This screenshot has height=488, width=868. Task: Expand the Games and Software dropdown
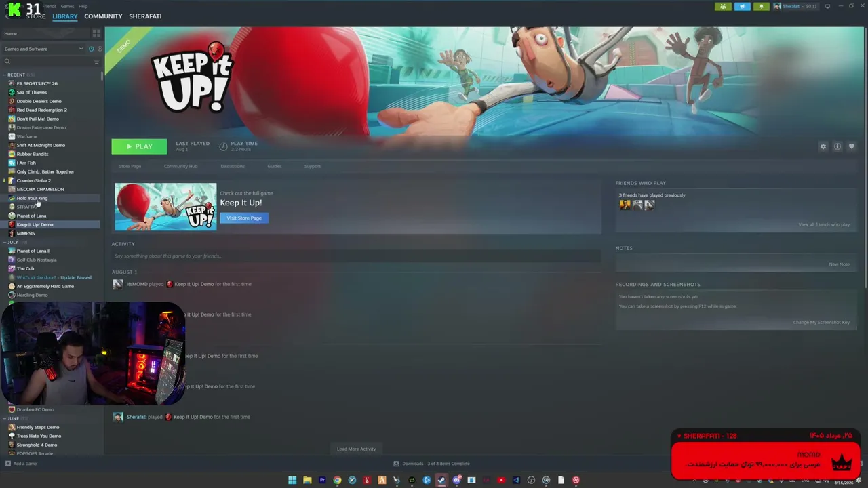43,49
